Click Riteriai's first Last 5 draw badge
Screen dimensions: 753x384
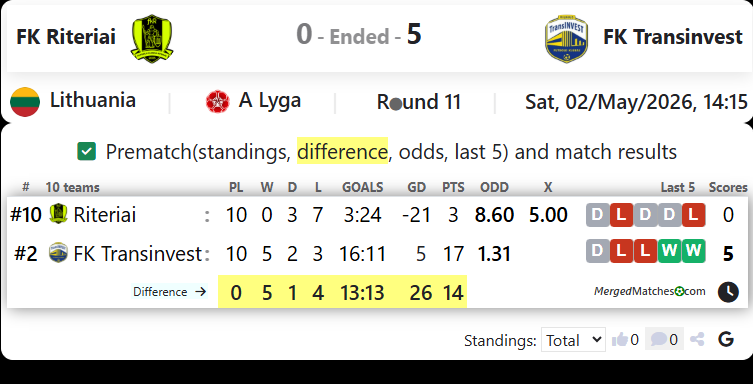click(597, 215)
